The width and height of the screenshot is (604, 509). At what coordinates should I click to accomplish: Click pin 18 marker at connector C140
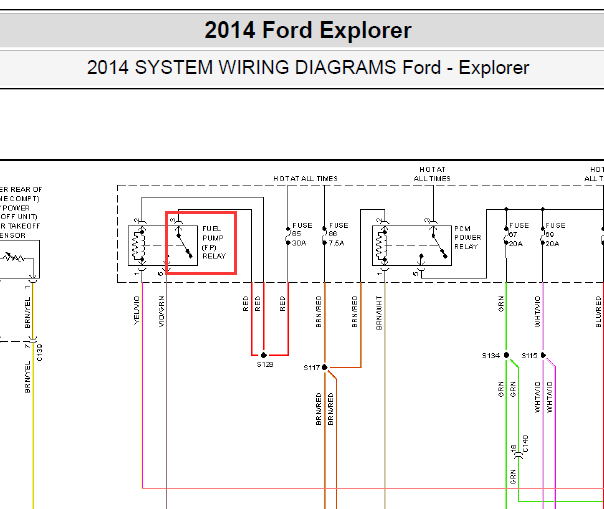tap(513, 449)
